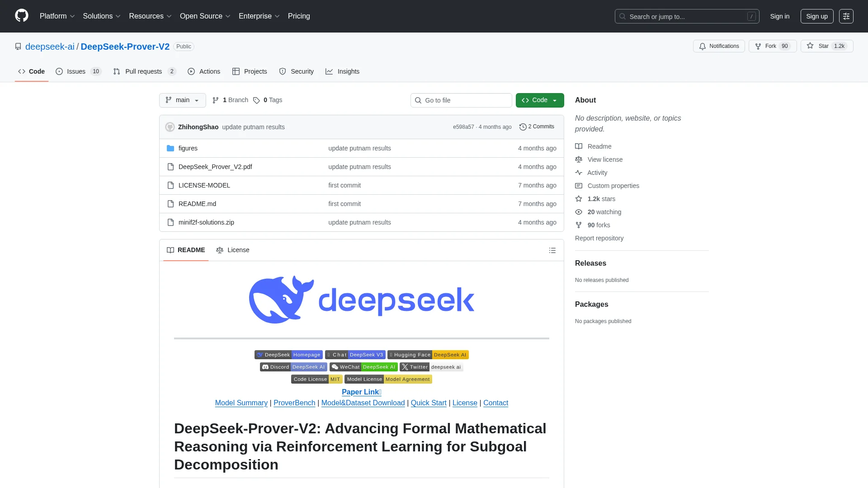Expand the main branch dropdown
The height and width of the screenshot is (488, 868).
tap(182, 100)
